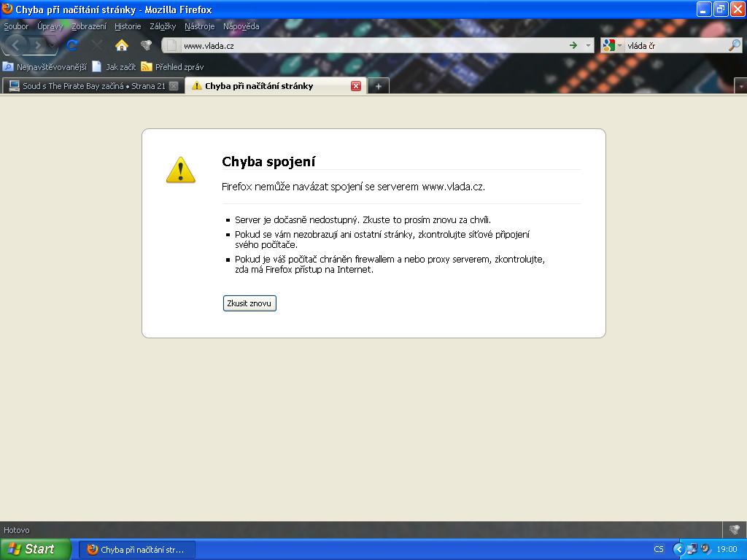The image size is (747, 560).
Task: Open the Historie menu
Action: coord(128,26)
